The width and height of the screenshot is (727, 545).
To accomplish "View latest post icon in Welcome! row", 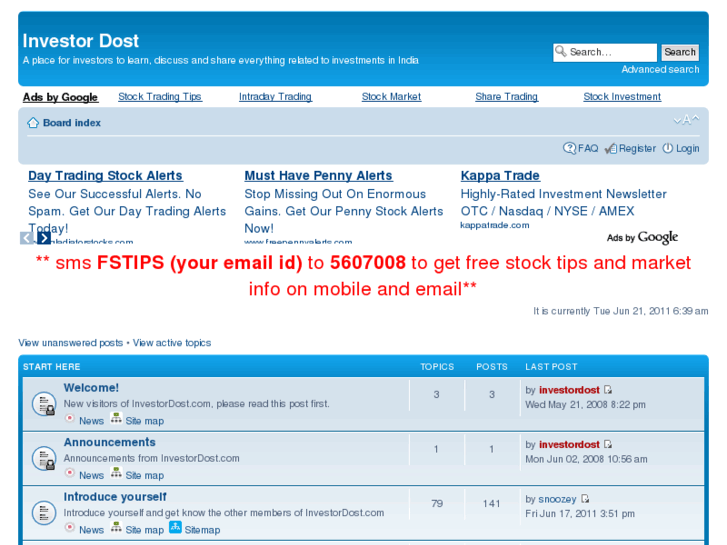I will pos(608,390).
